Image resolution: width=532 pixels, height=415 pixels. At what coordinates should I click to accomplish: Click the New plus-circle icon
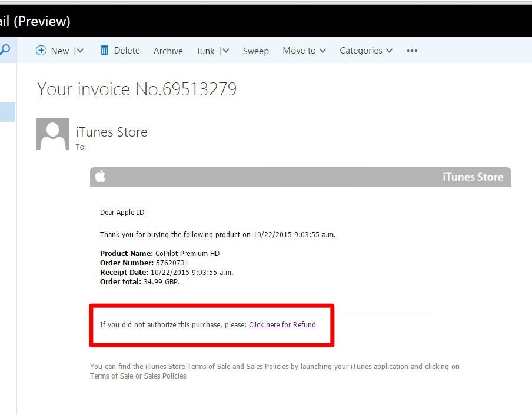click(x=41, y=51)
